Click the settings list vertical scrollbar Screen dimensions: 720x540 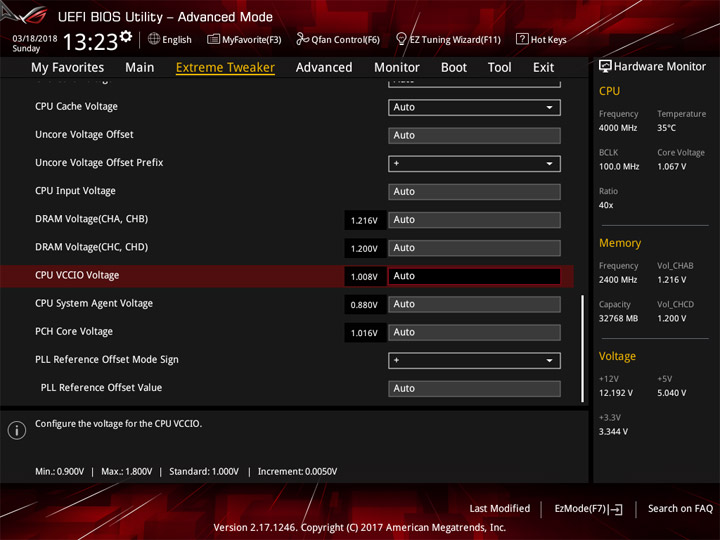(583, 349)
